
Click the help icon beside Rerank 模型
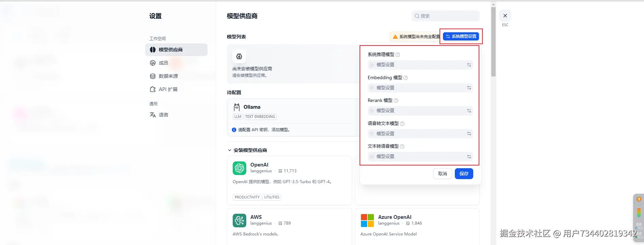tap(396, 101)
